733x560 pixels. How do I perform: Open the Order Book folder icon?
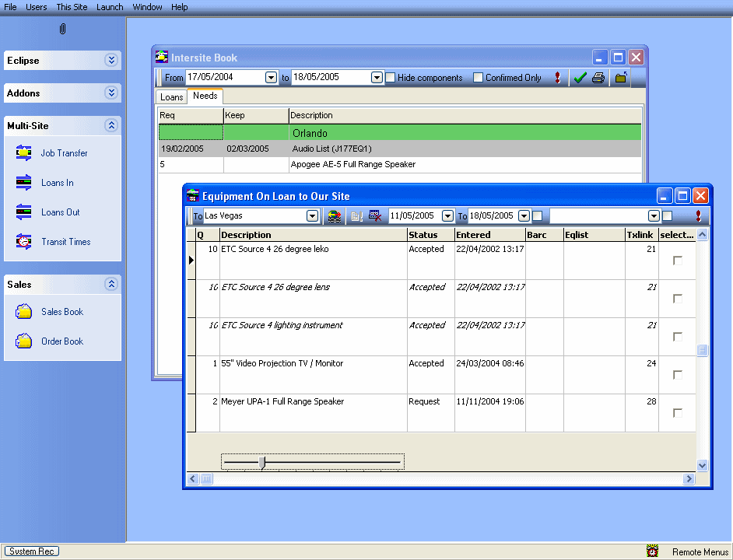click(x=24, y=341)
